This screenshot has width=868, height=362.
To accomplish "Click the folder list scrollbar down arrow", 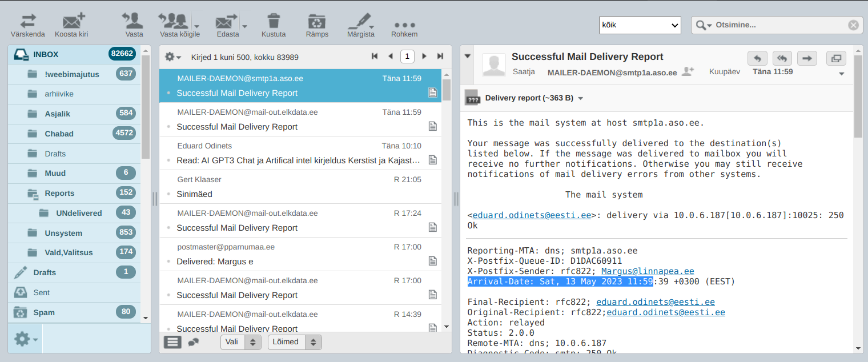I will 146,318.
